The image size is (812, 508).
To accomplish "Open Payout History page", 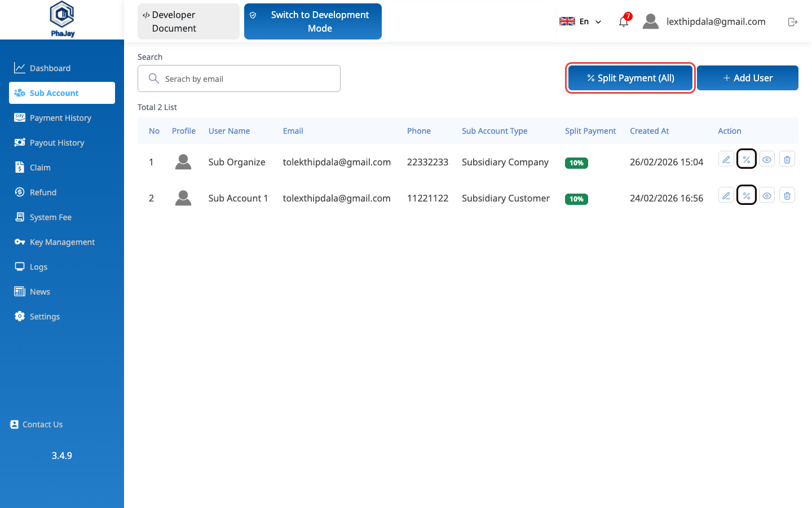I will pos(62,143).
